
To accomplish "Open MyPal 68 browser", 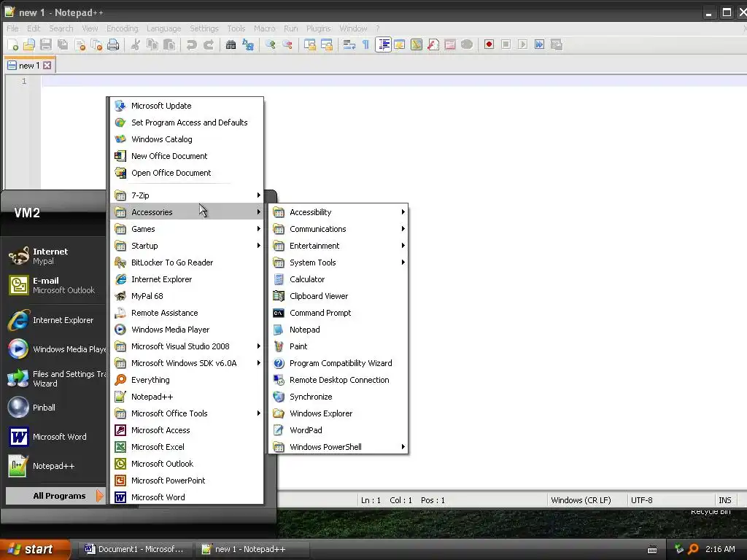I will pyautogui.click(x=187, y=296).
